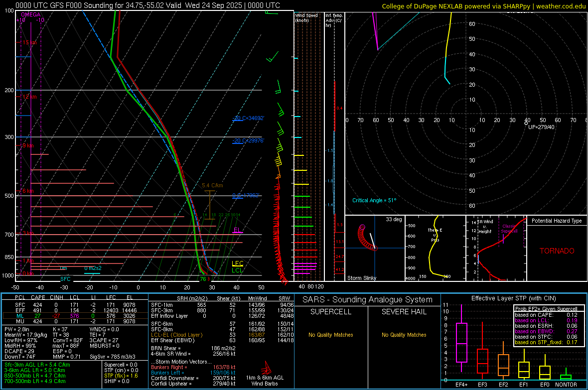Click the K = 37 index value
The width and height of the screenshot is (588, 390).
click(60, 329)
